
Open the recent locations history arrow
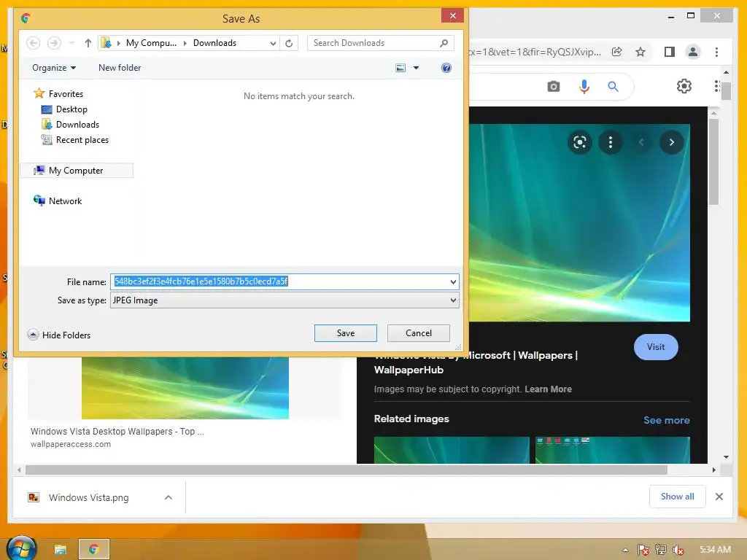71,43
